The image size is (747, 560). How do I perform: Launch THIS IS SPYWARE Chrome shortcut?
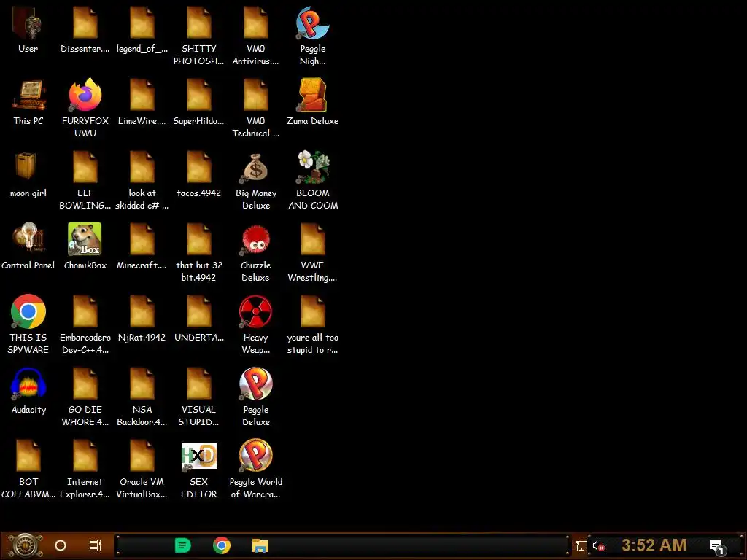point(28,311)
